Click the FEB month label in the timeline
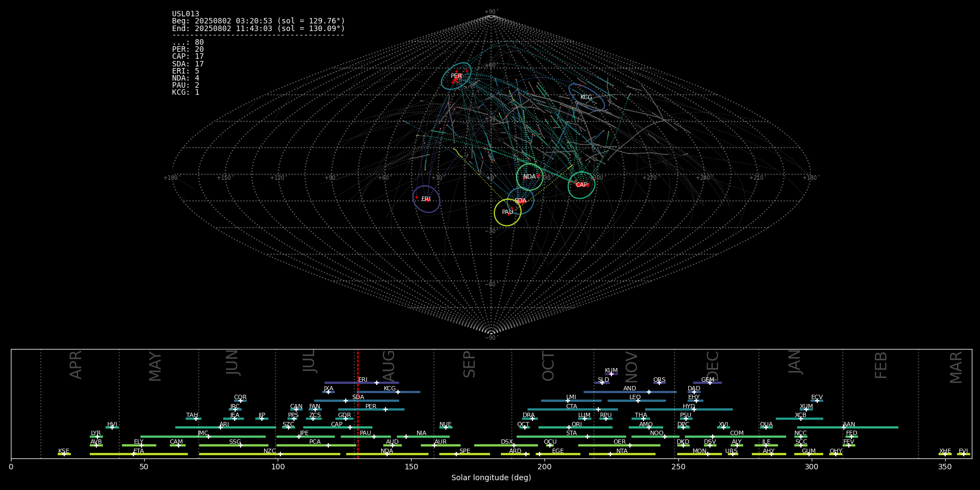This screenshot has height=490, width=980. pyautogui.click(x=881, y=365)
